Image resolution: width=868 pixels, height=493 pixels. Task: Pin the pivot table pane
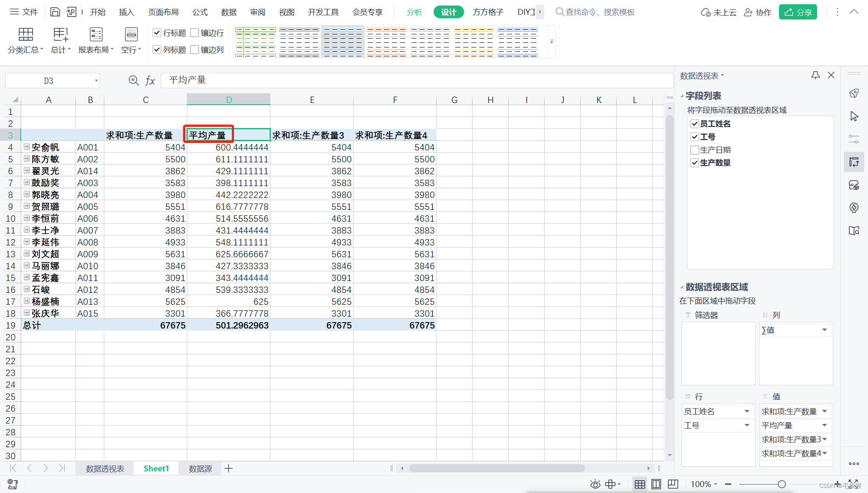[815, 75]
